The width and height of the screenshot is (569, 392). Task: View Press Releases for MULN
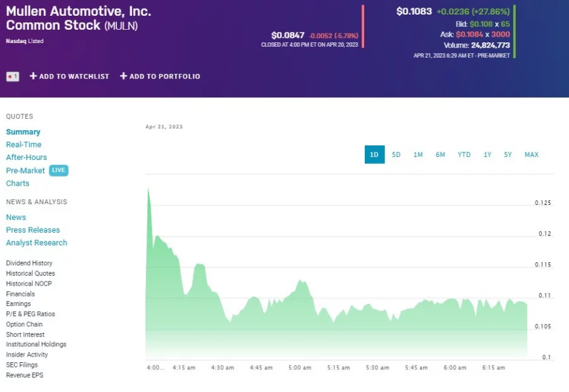point(33,230)
